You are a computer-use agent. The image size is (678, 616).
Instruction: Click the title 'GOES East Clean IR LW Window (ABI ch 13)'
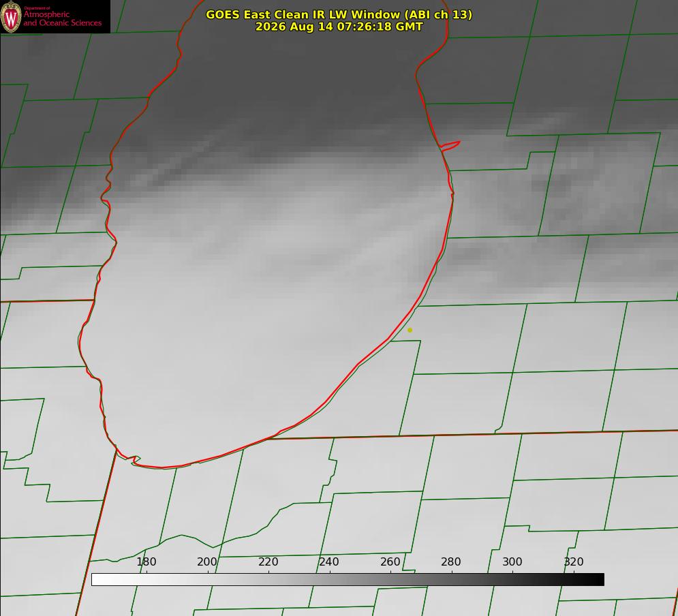pyautogui.click(x=339, y=14)
